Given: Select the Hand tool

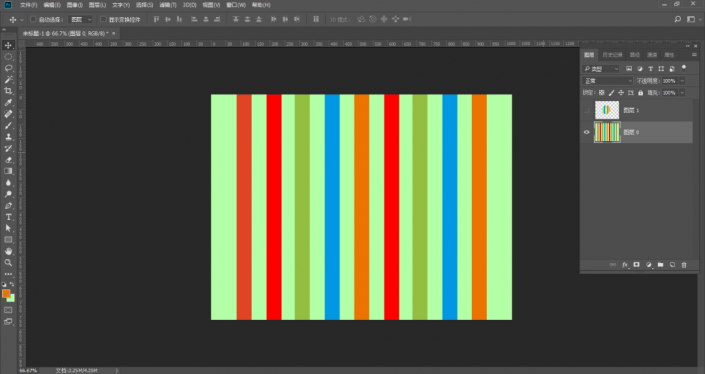Looking at the screenshot, I should point(8,251).
